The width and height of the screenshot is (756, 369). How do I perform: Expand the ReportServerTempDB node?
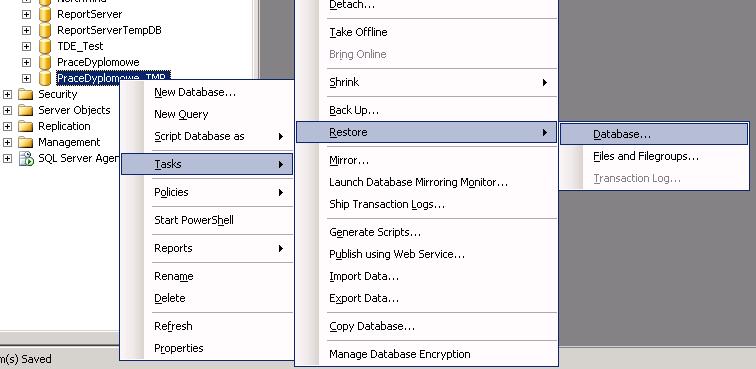point(26,30)
